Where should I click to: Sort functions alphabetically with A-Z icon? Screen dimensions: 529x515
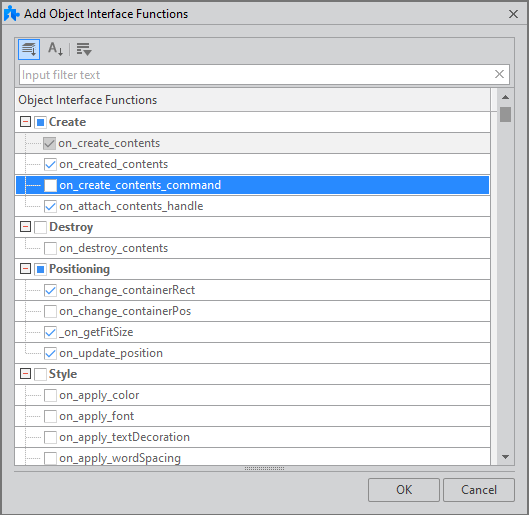click(x=55, y=49)
